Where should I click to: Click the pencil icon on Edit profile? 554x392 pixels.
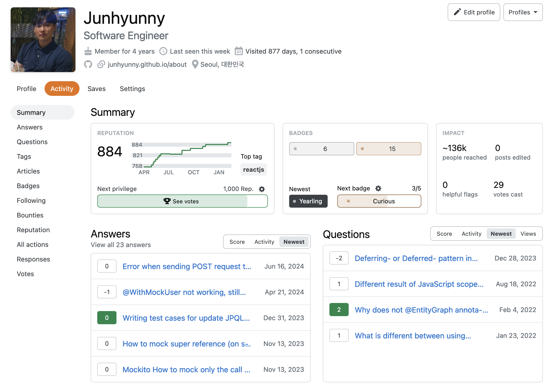[457, 12]
